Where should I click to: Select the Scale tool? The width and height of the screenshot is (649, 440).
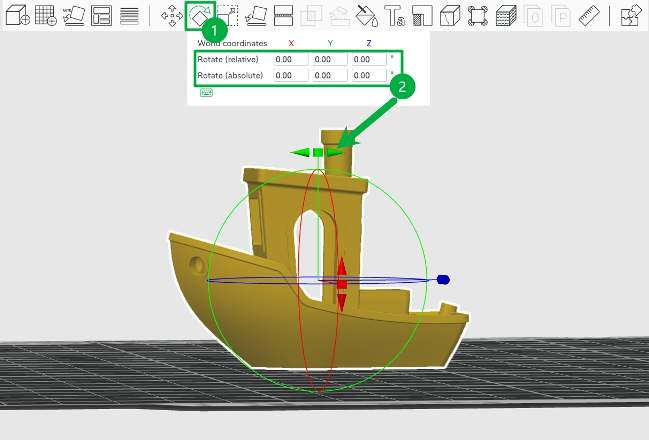click(x=228, y=15)
